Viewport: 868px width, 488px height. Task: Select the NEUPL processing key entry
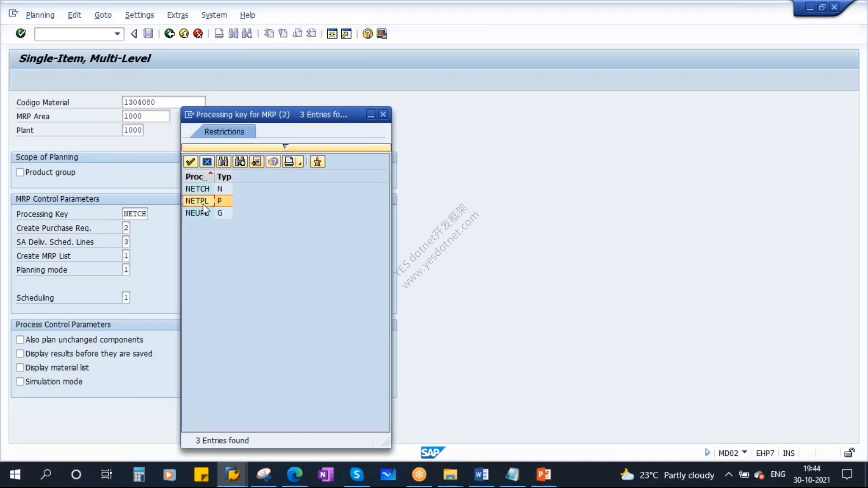(198, 213)
